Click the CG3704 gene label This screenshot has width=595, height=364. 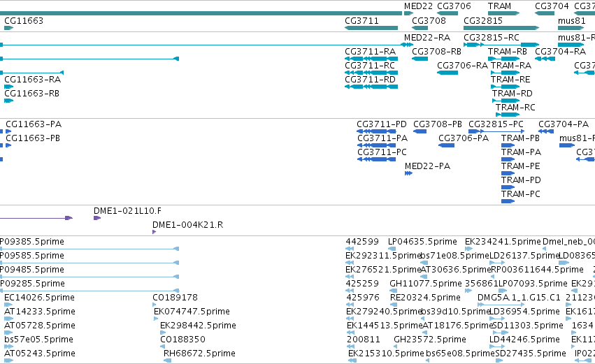point(552,6)
